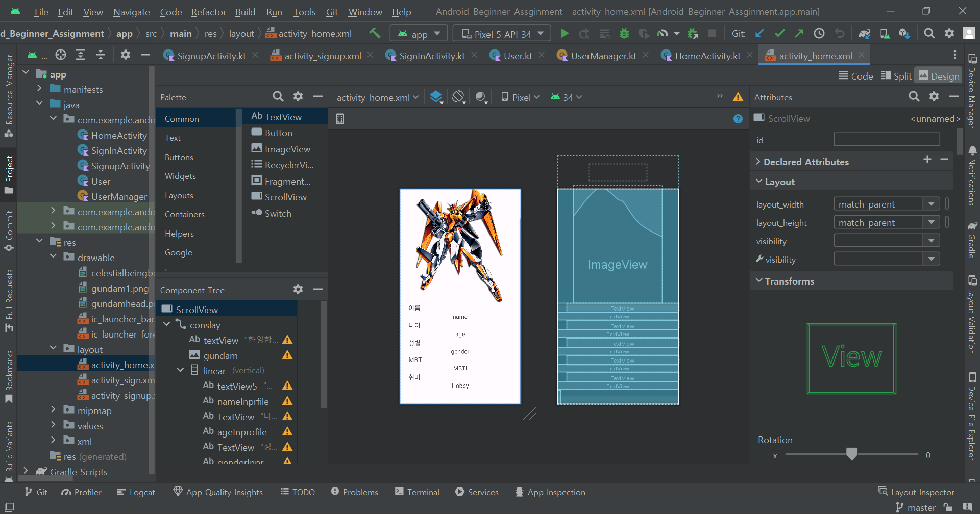Screen dimensions: 980x514
Task: Collapse all in project tree icon
Action: click(x=101, y=55)
